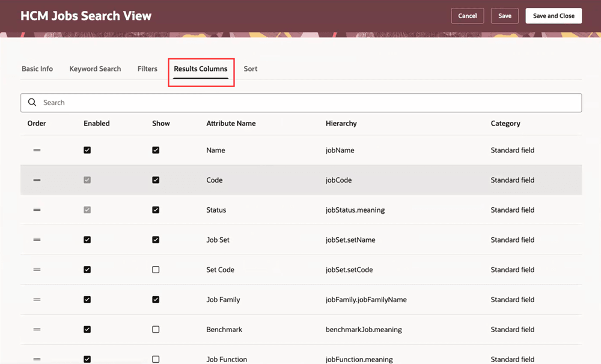
Task: Click the Status attribute name
Action: (x=216, y=210)
